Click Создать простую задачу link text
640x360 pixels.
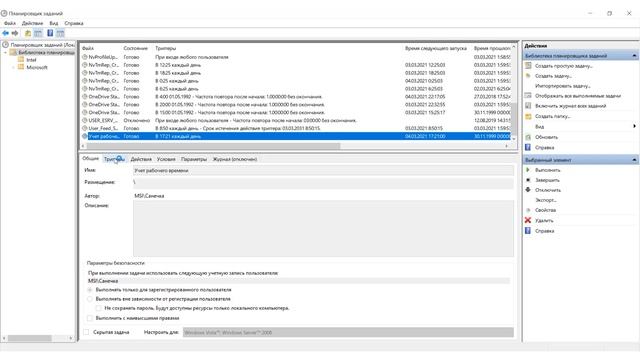point(564,66)
